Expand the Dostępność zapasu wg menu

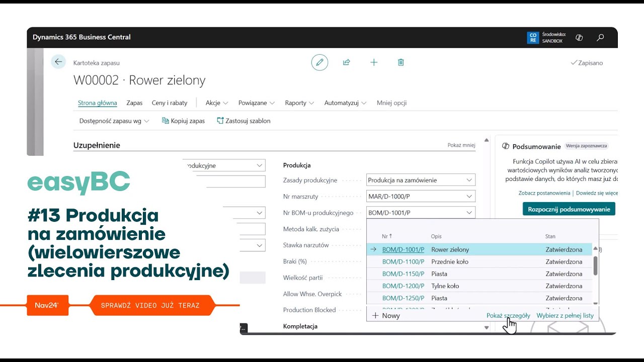pyautogui.click(x=114, y=121)
